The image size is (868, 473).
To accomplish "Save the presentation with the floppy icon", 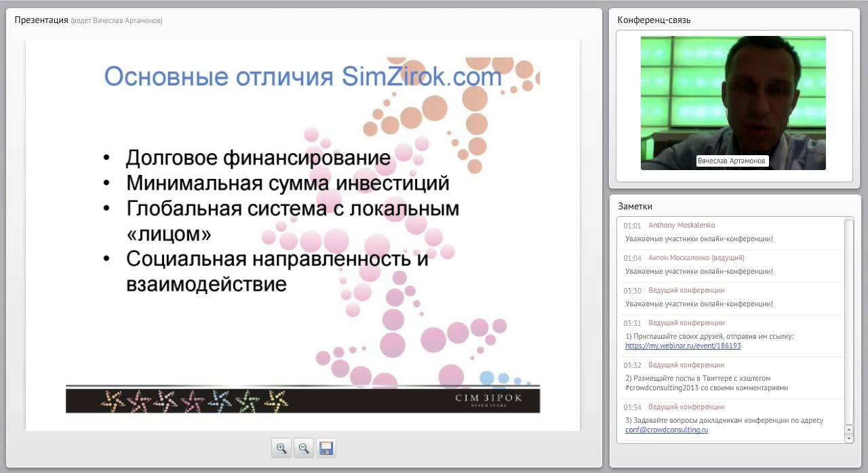I will click(x=326, y=448).
